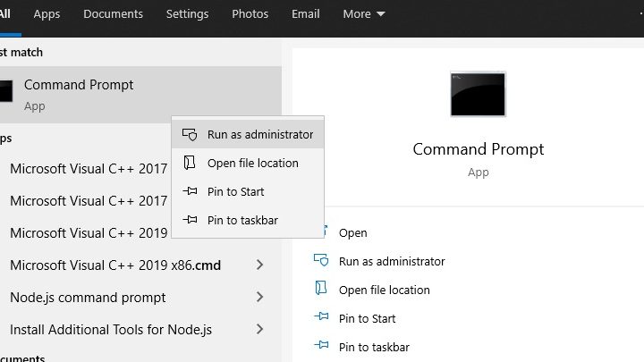The image size is (644, 362).
Task: Click the pin icon beside context menu Pin to Start
Action: coord(190,191)
